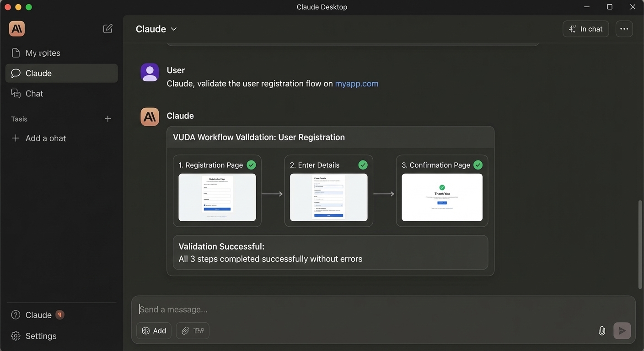The height and width of the screenshot is (351, 644).
Task: Click the red close window dot
Action: point(7,7)
